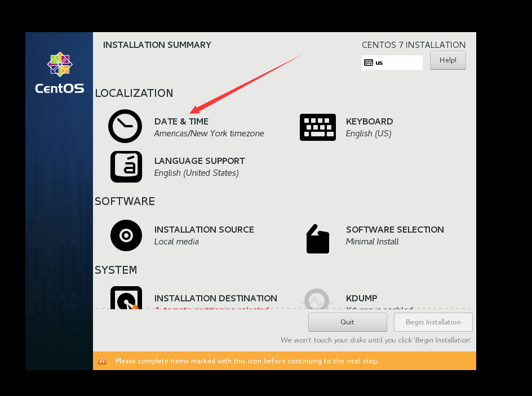Click the Installation Destination disk icon
This screenshot has width=532, height=396.
pos(126,297)
